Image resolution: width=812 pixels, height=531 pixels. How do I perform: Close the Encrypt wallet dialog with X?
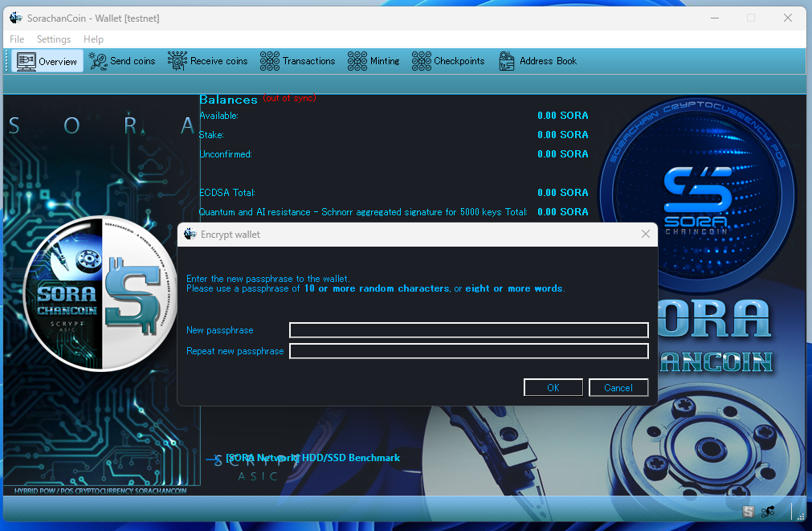click(645, 234)
